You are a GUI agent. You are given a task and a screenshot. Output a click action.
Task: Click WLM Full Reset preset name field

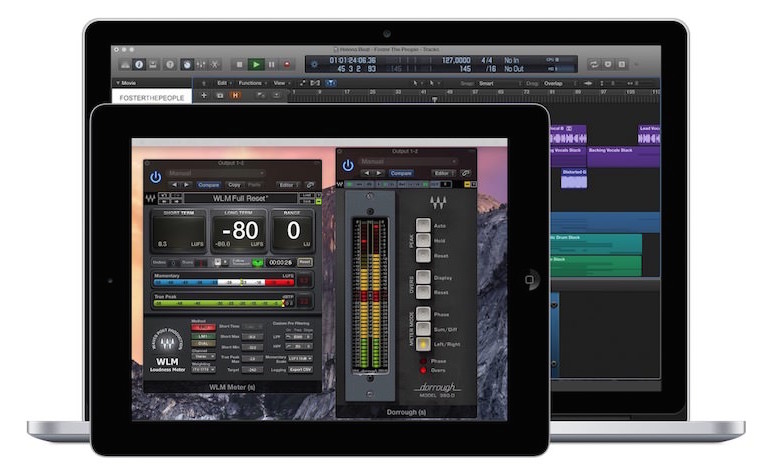click(240, 198)
